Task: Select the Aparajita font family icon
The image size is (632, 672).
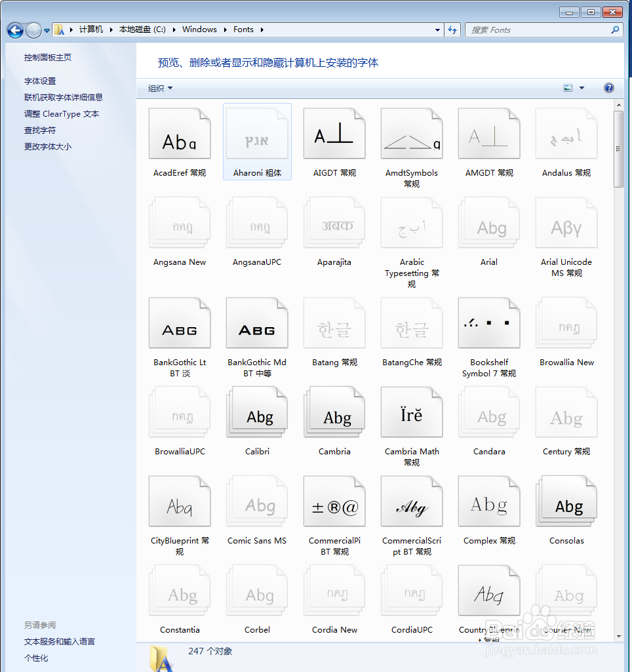Action: (334, 223)
